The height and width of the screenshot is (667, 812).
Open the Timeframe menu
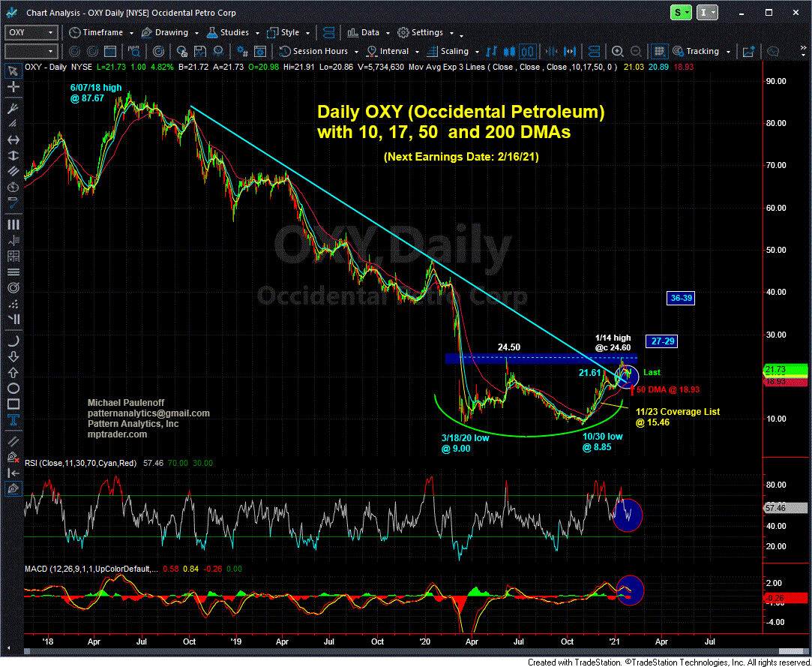coord(101,32)
